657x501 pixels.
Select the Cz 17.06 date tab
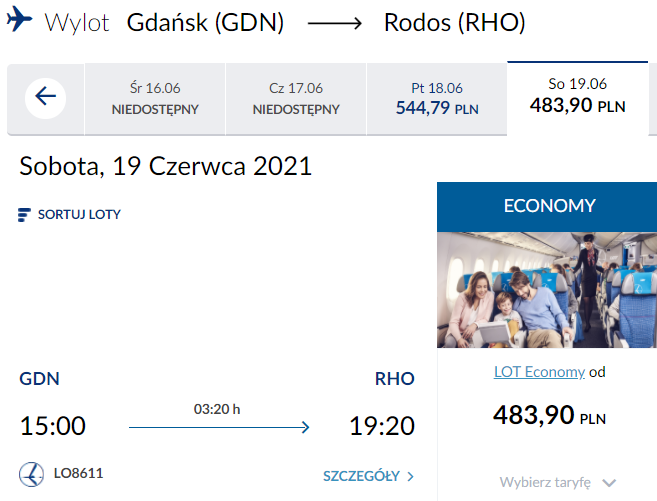[x=296, y=98]
